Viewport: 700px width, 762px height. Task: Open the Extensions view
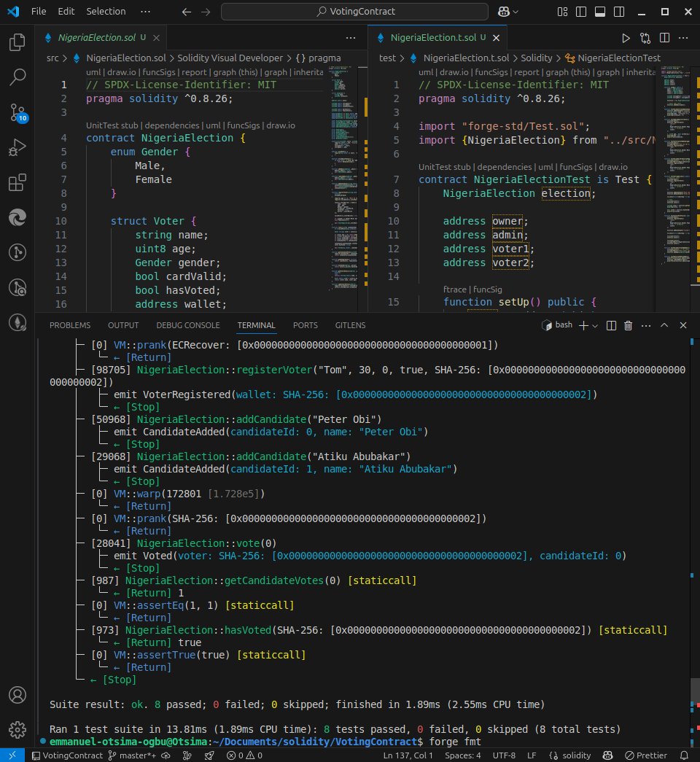[x=17, y=182]
